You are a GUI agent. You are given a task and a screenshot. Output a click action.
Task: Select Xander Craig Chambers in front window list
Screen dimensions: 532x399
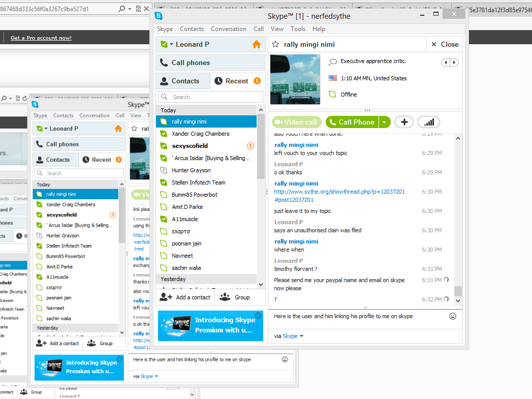206,134
